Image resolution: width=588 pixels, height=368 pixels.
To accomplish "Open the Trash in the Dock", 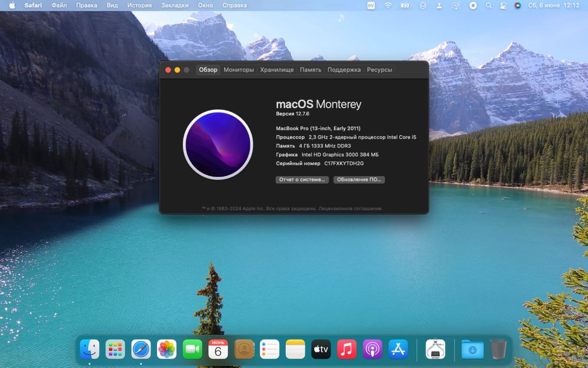I will click(x=499, y=349).
